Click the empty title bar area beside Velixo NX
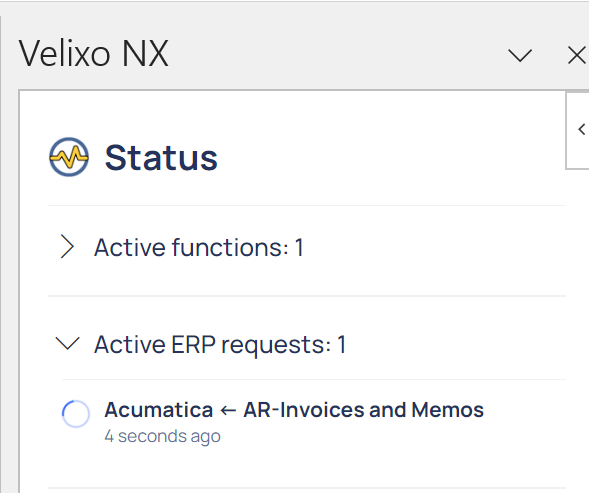This screenshot has width=589, height=493. pyautogui.click(x=338, y=54)
